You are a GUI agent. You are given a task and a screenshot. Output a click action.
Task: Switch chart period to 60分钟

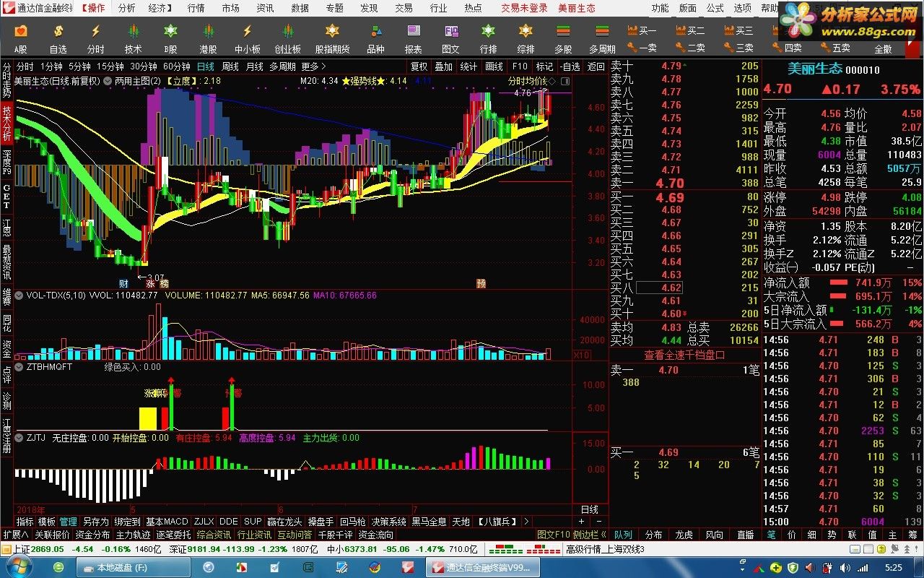point(177,66)
